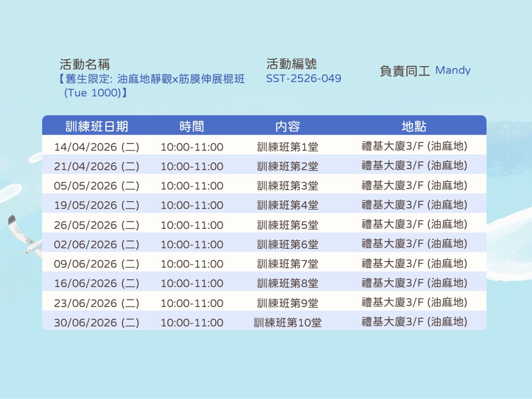The height and width of the screenshot is (399, 532).
Task: Click the 21/04/2026 date cell
Action: [x=97, y=166]
